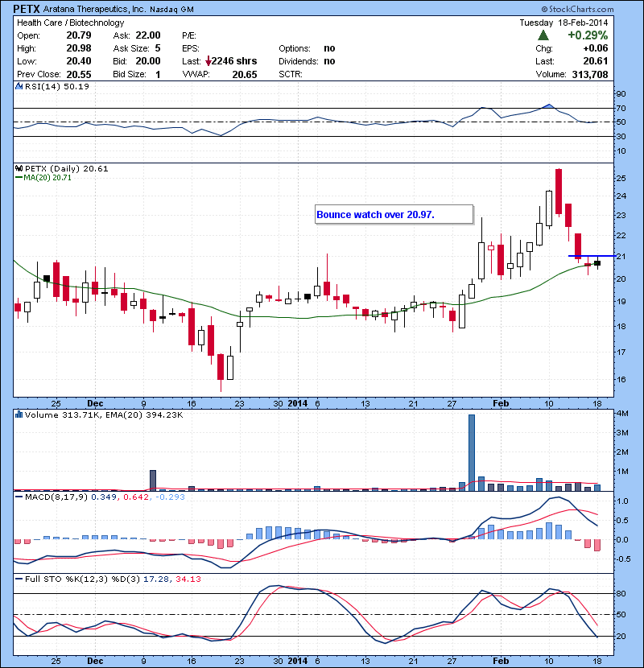Click the last black candle at Feb 18

click(x=597, y=263)
